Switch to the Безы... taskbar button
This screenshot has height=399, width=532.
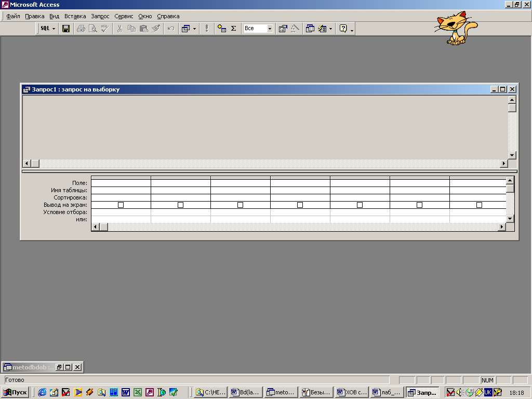point(316,392)
